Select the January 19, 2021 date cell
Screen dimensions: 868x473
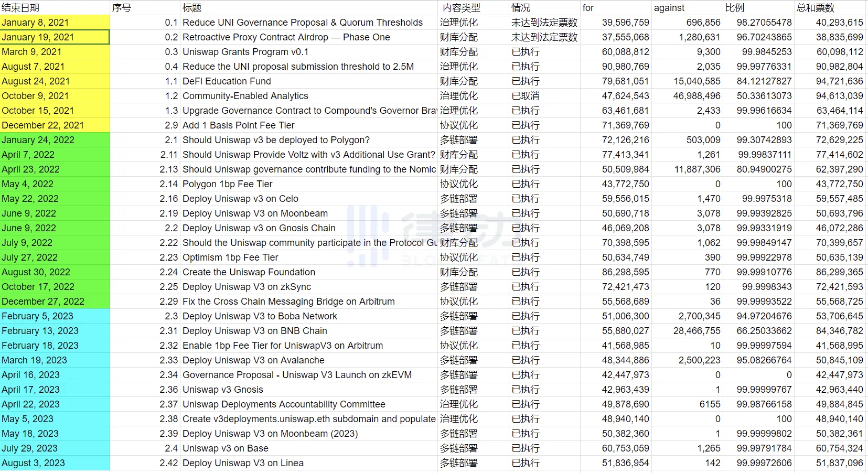click(x=55, y=37)
